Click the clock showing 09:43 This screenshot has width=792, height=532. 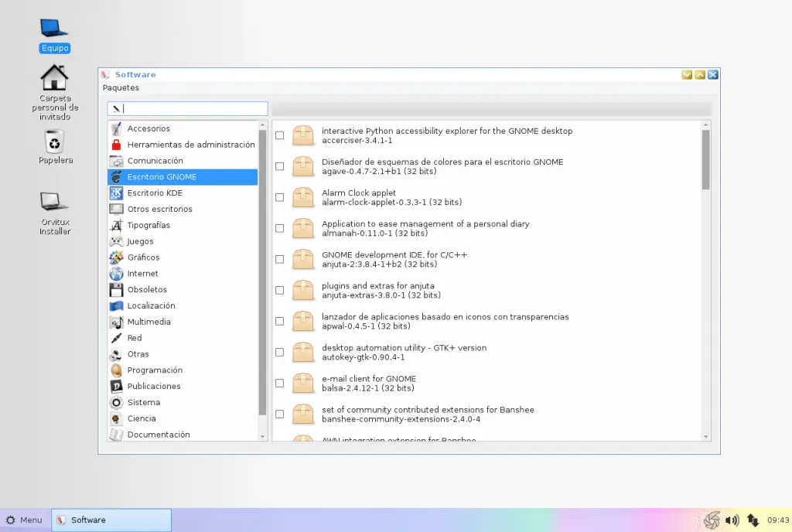[x=778, y=520]
